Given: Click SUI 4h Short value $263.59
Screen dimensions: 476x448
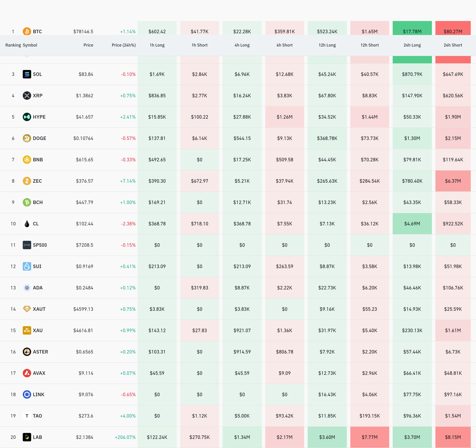Looking at the screenshot, I should click(x=284, y=266).
